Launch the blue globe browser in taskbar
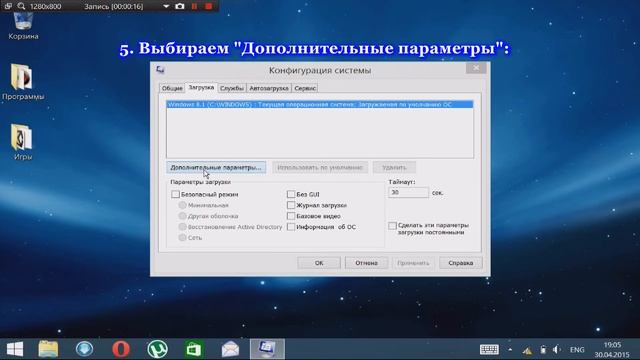 (x=84, y=349)
